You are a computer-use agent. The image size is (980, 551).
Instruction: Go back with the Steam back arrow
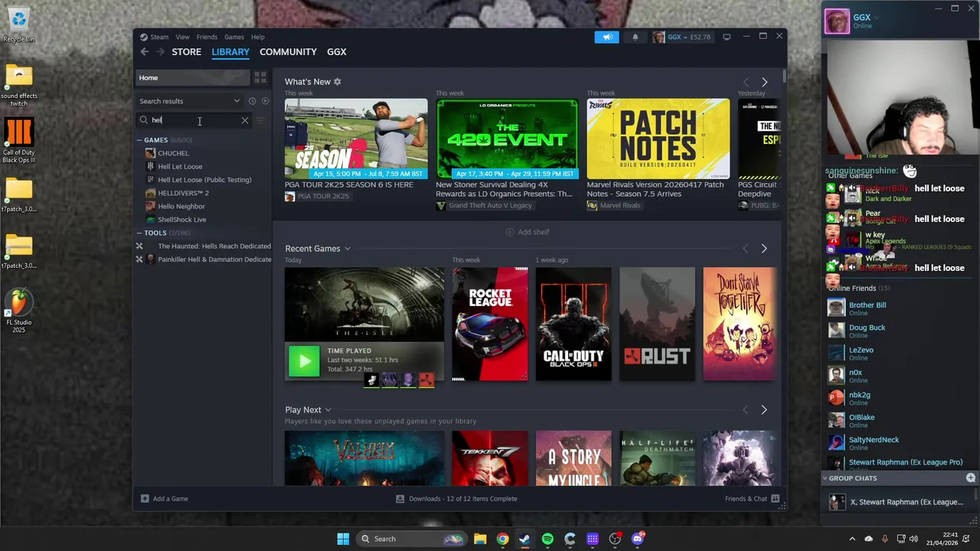144,52
